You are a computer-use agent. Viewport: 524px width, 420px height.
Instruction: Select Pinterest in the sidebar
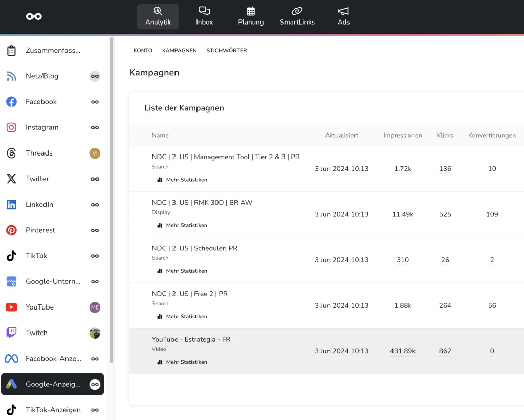(x=40, y=230)
